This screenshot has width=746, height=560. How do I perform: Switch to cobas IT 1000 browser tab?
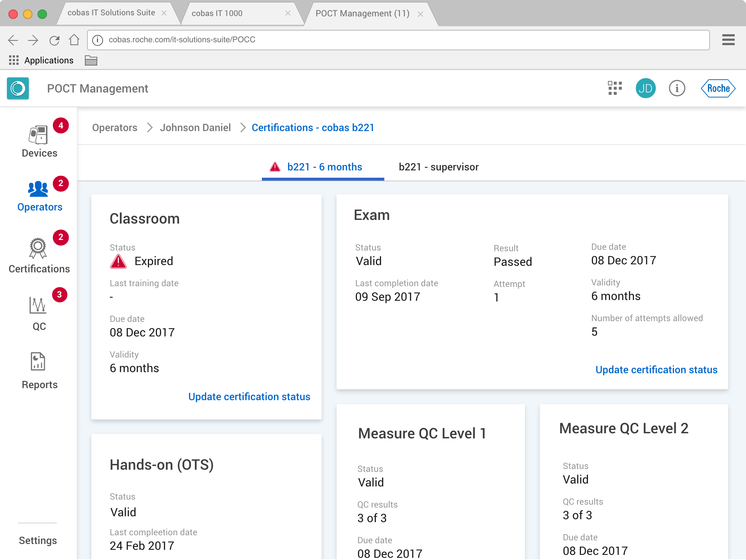[x=217, y=13]
